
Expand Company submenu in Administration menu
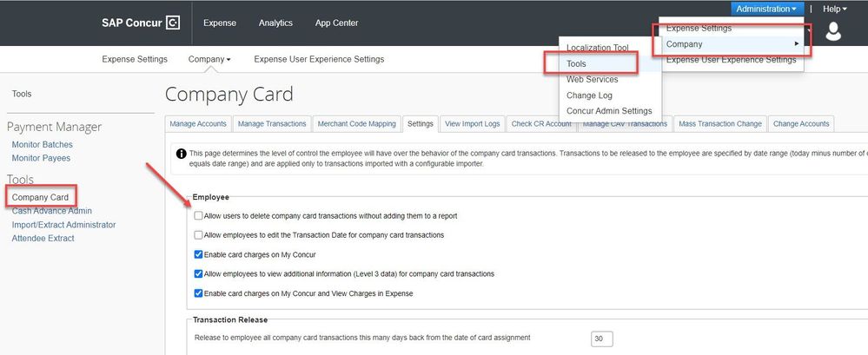(x=732, y=43)
